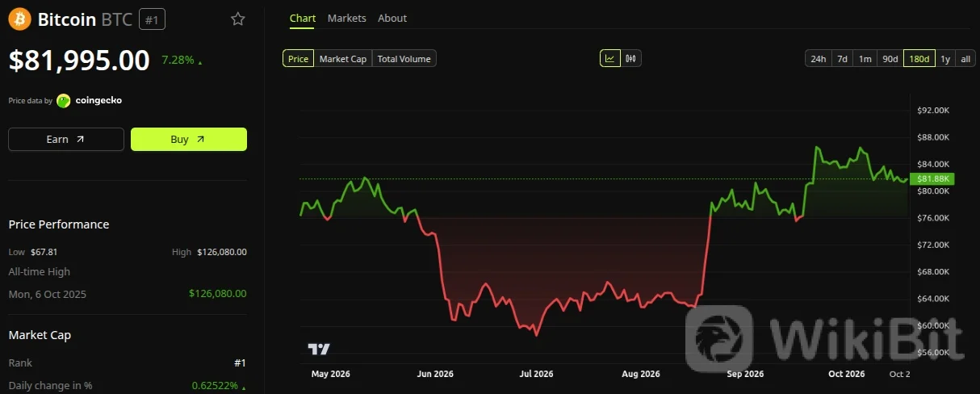Click the $81.88K current price label on axis
980x394 pixels.
tap(932, 178)
